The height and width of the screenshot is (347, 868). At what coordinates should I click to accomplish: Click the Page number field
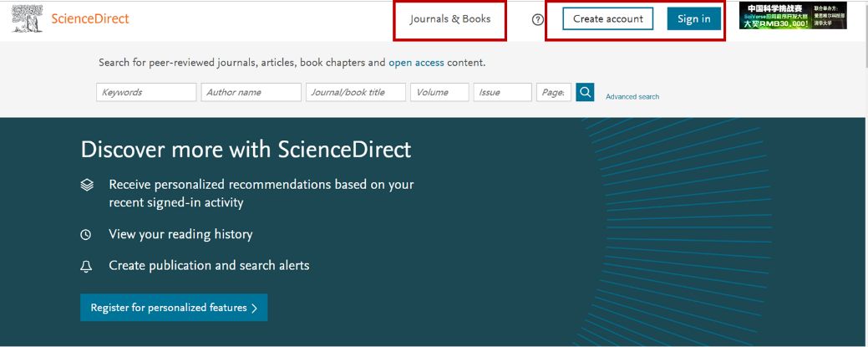point(554,93)
